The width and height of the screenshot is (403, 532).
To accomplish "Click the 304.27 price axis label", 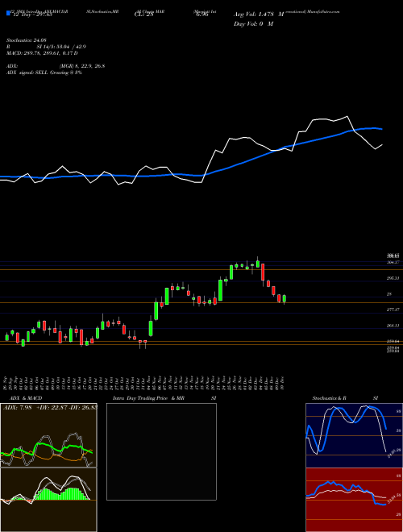I will 393,262.
